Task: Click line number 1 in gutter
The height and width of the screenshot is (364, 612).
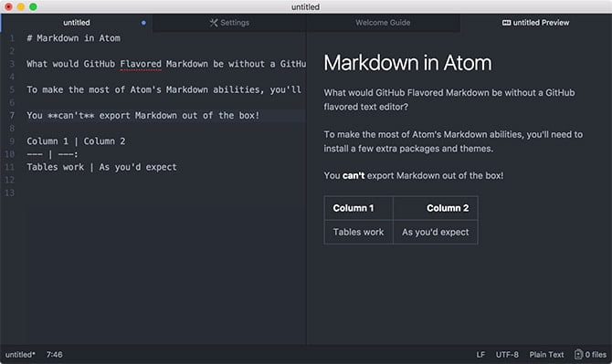Action: click(12, 38)
